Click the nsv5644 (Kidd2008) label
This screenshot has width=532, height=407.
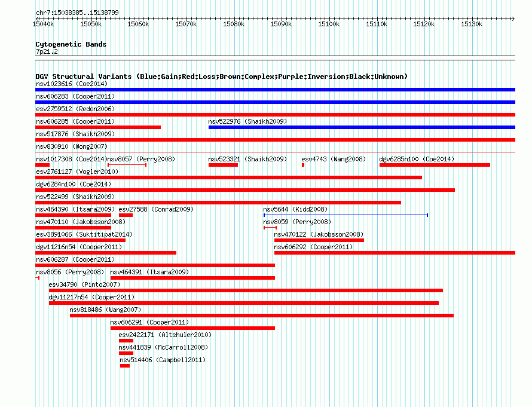[x=295, y=209]
